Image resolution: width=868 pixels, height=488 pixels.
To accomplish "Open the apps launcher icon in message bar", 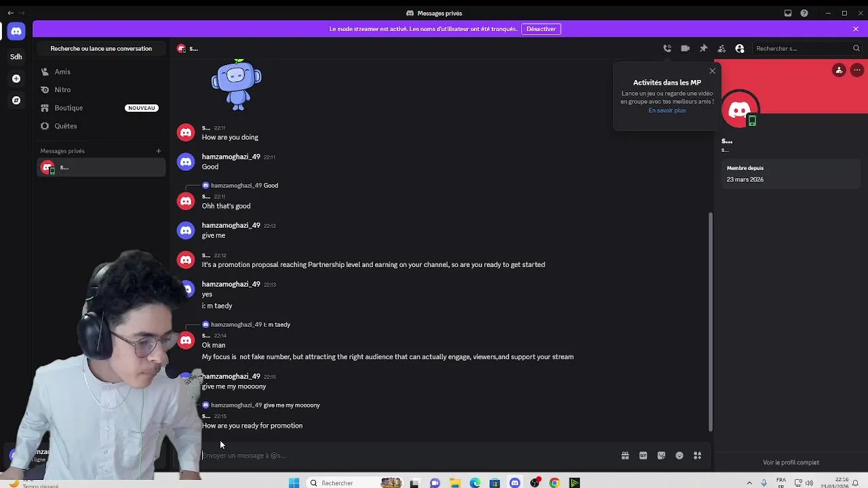I will 697,455.
